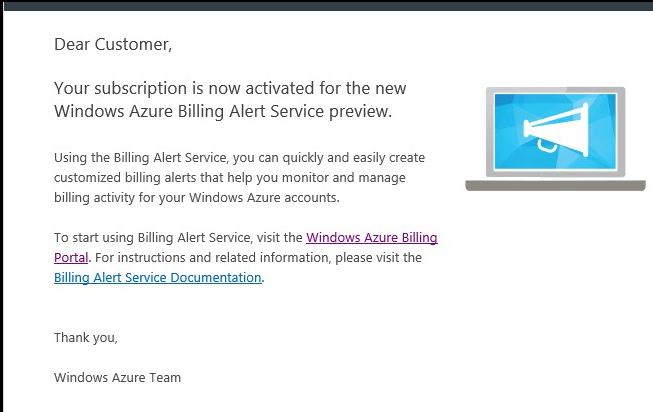653x412 pixels.
Task: Click the "Windows Azure Billing Alert Service preview." line
Action: click(223, 111)
